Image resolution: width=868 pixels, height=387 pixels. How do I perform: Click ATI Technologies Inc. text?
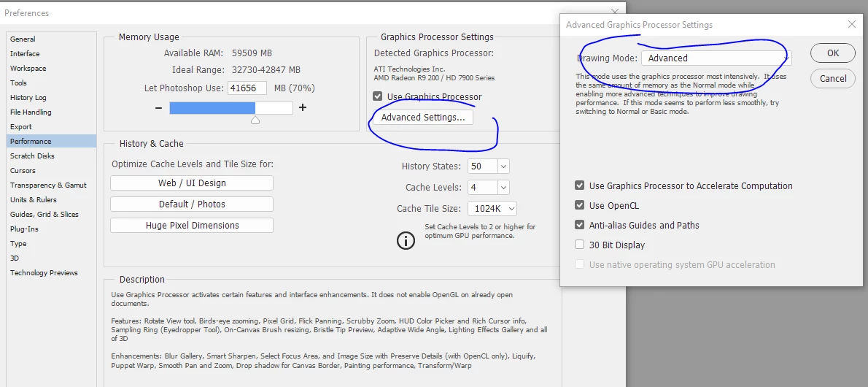pos(410,69)
